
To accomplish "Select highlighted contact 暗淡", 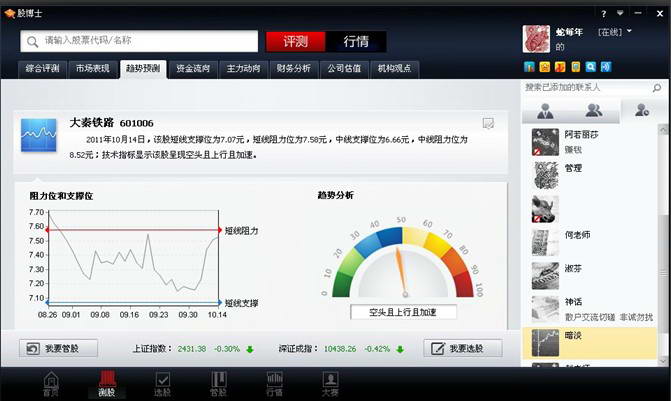I will click(x=590, y=343).
